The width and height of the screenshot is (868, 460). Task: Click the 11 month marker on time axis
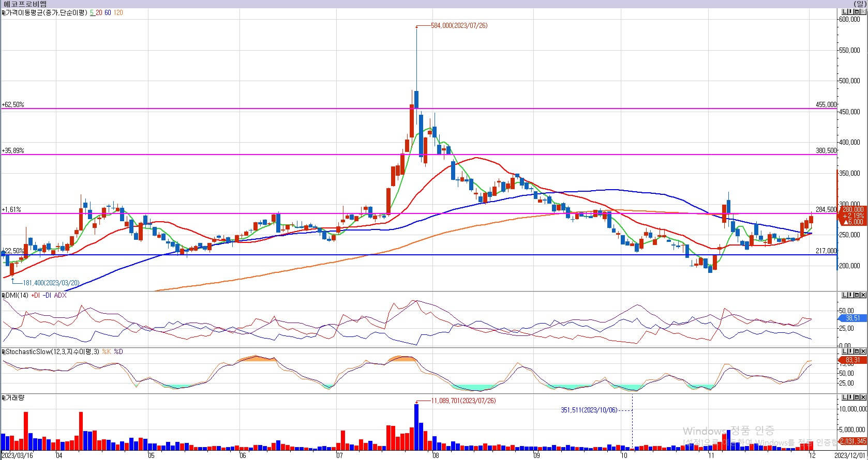coord(711,455)
